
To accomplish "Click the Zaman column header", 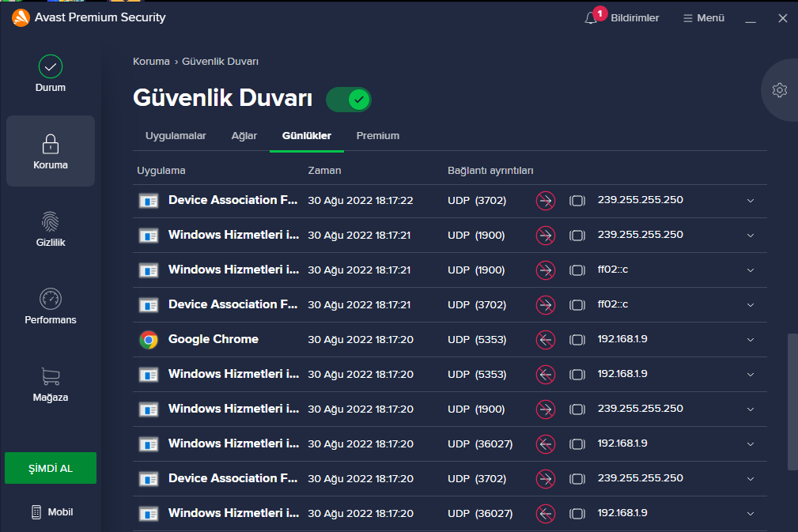I will [x=324, y=171].
